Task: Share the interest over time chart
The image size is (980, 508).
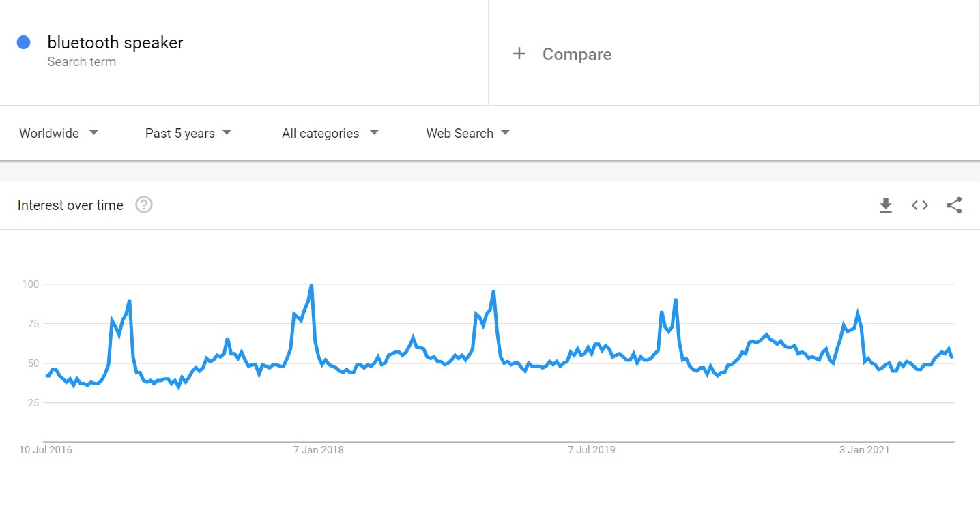Action: (x=954, y=205)
